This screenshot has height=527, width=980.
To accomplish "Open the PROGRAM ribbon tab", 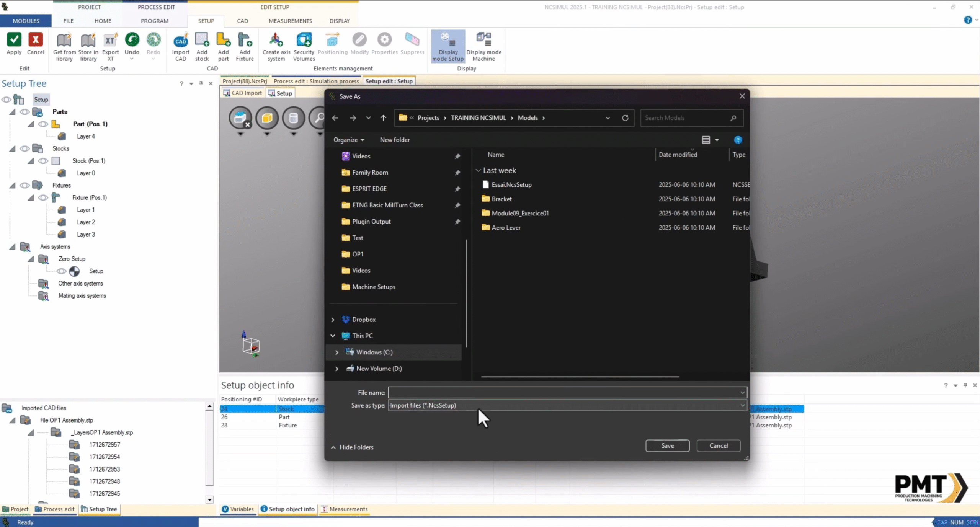I will tap(155, 21).
